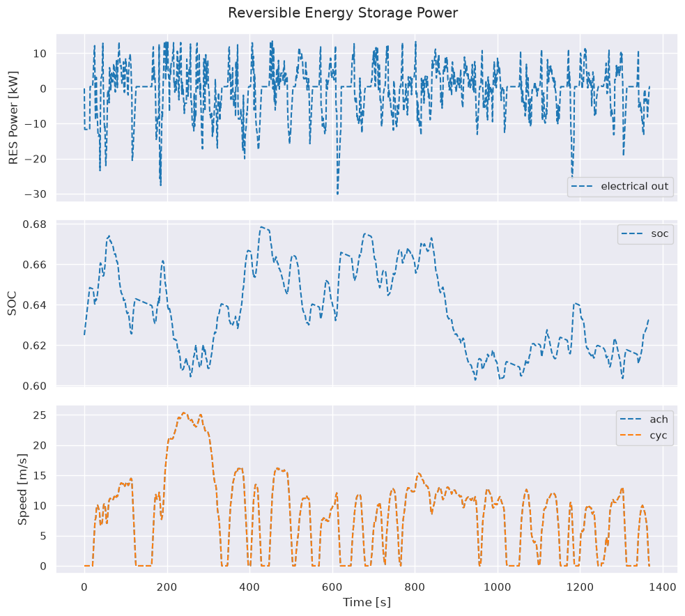Click the '1400' x-axis tick label
This screenshot has width=685, height=616.
[x=662, y=587]
